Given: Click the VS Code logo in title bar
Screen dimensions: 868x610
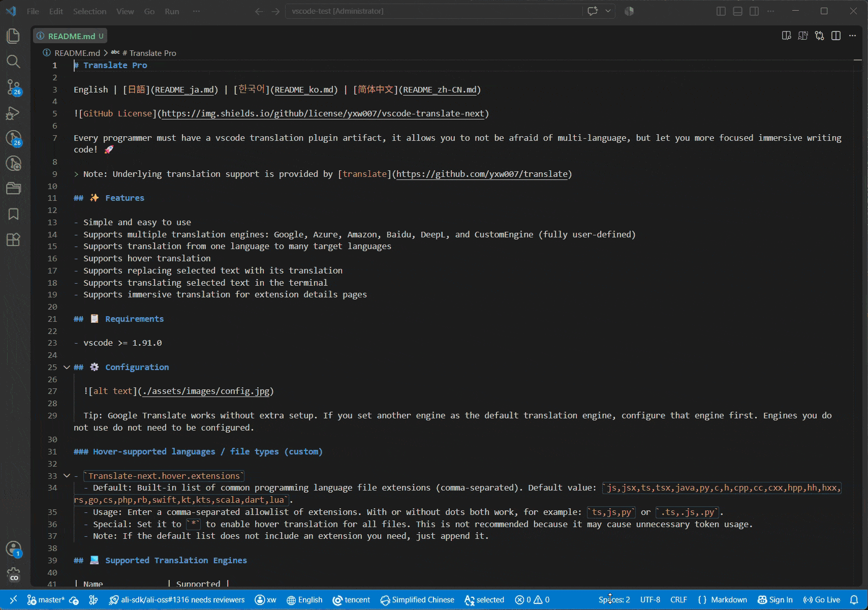Looking at the screenshot, I should click(x=11, y=11).
